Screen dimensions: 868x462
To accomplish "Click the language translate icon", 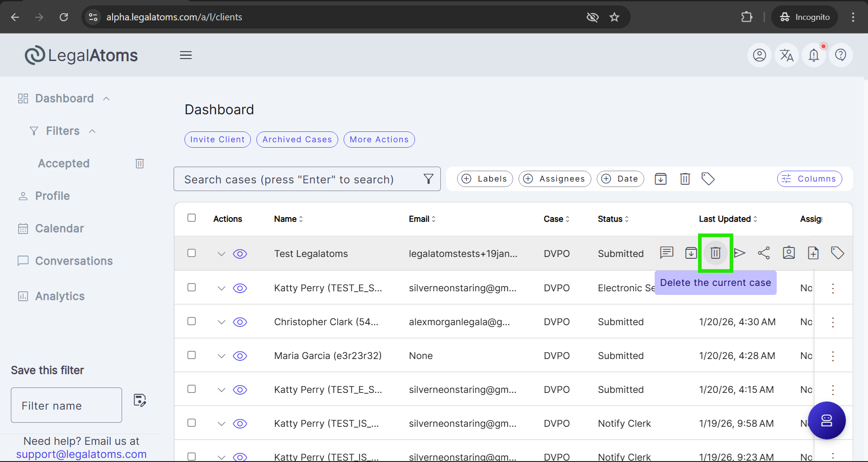I will point(787,55).
